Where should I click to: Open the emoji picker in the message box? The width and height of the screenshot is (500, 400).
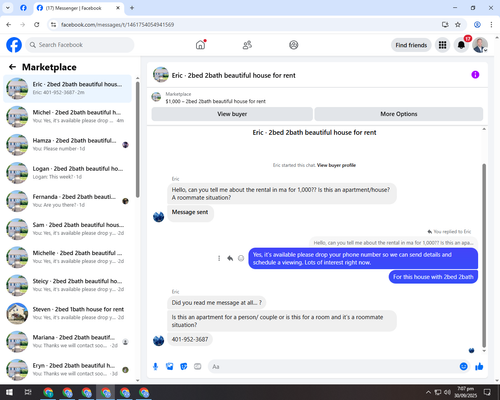pos(463,367)
